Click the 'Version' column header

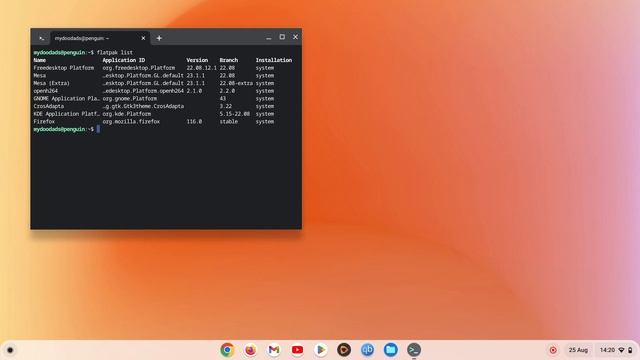click(x=197, y=60)
